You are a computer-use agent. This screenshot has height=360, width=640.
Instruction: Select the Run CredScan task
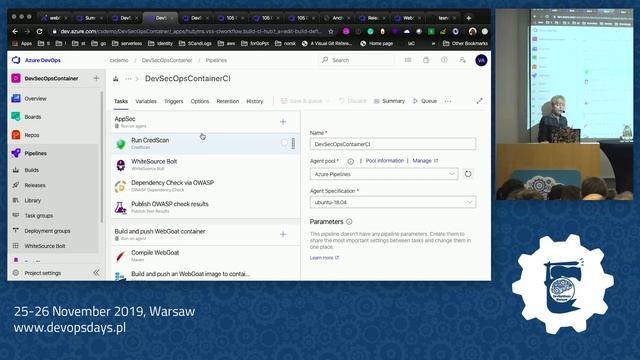point(206,143)
